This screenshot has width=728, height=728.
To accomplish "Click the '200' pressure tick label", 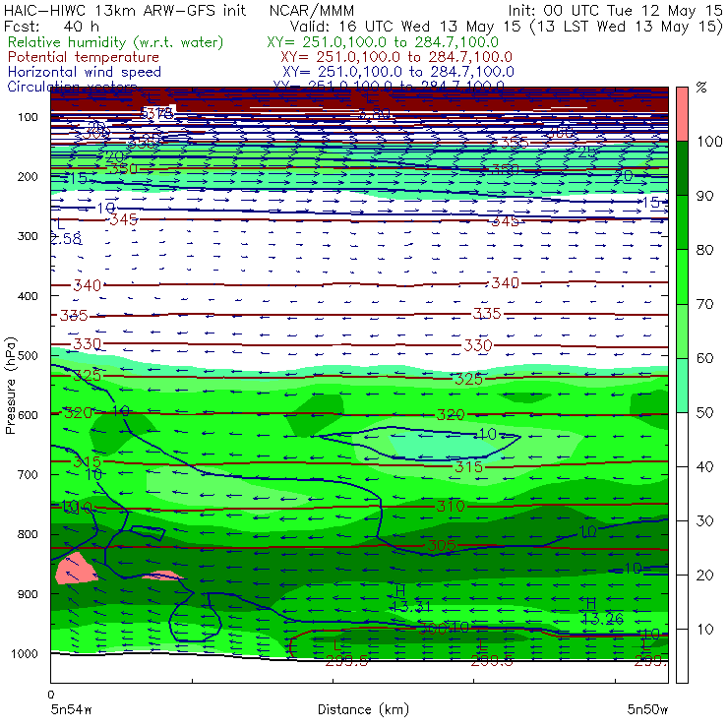I will [28, 176].
